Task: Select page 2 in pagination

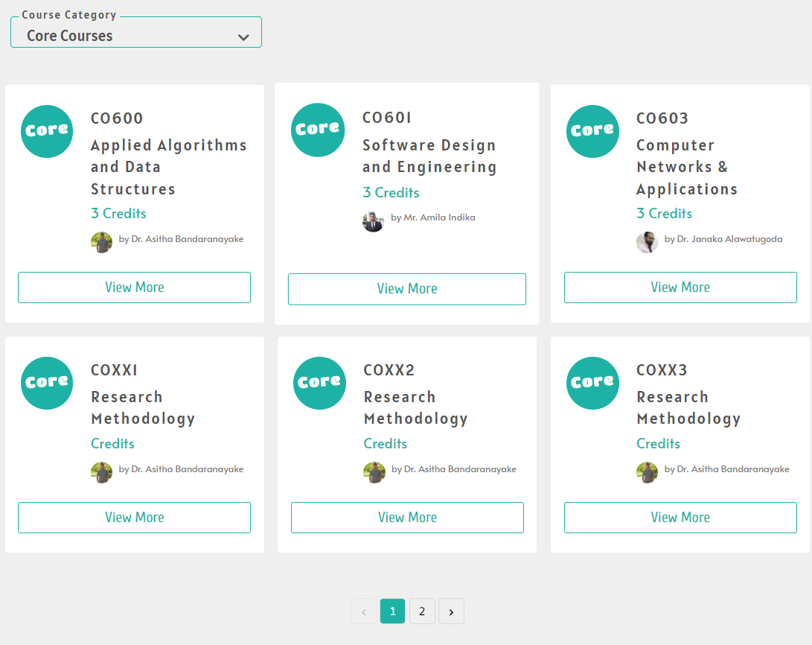Action: coord(422,611)
